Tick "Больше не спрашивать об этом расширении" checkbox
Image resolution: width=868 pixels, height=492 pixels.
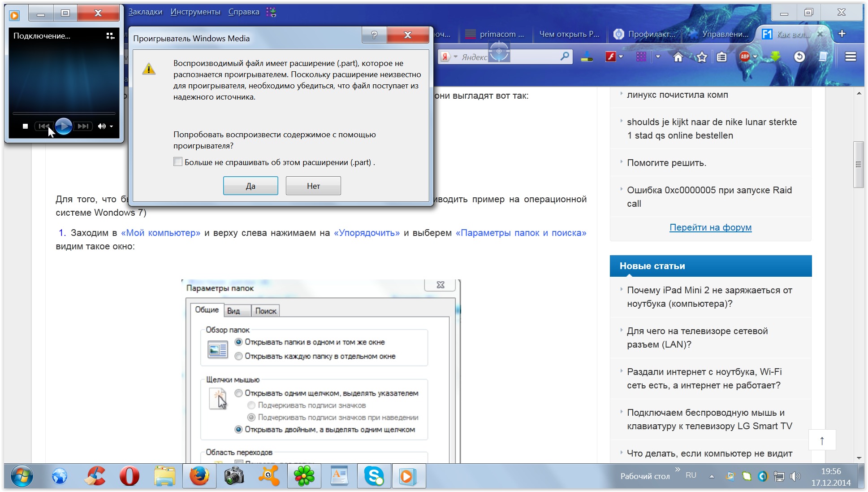[x=178, y=162]
